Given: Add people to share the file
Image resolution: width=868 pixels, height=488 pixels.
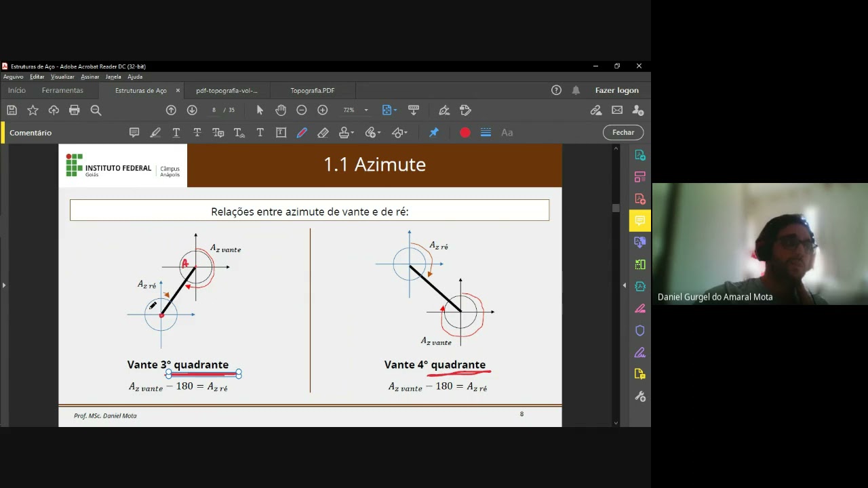Looking at the screenshot, I should [x=638, y=110].
